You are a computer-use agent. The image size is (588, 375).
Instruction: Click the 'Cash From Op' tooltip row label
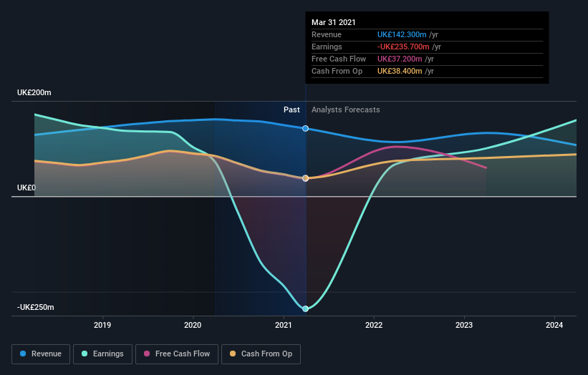pos(337,71)
